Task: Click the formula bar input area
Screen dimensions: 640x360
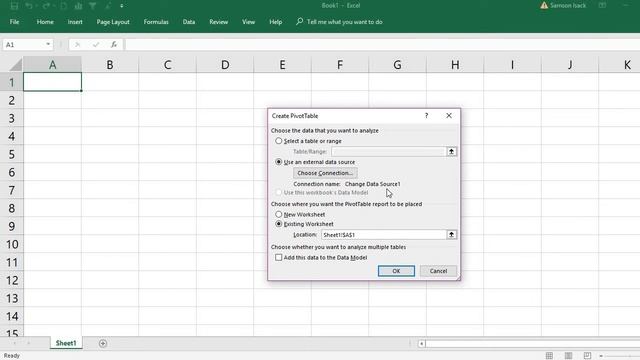Action: click(x=382, y=44)
